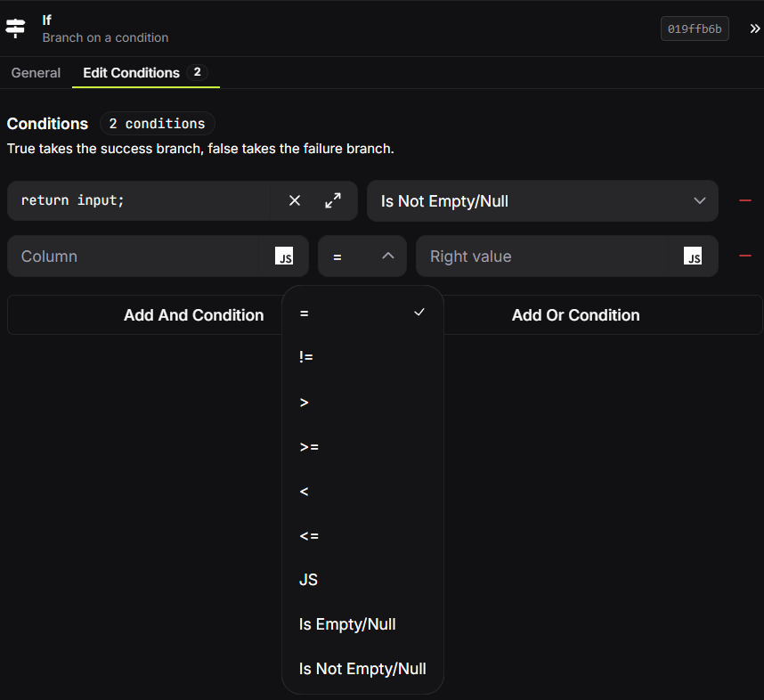Remove the 'return input;' condition row

tap(745, 200)
